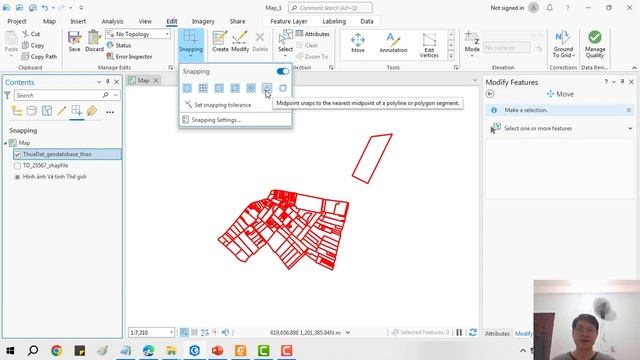Show List By Drawing Order in Contents
Image resolution: width=640 pixels, height=360 pixels.
17,111
